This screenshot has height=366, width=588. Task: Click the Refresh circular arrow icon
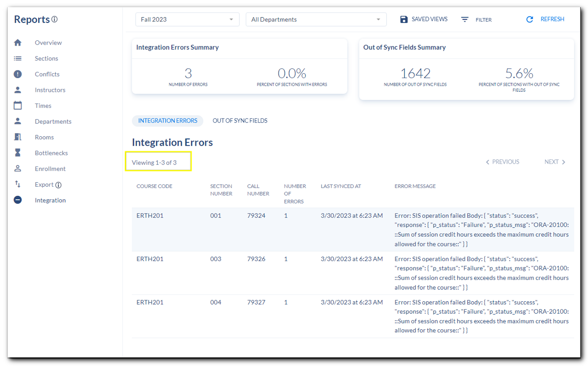(530, 19)
